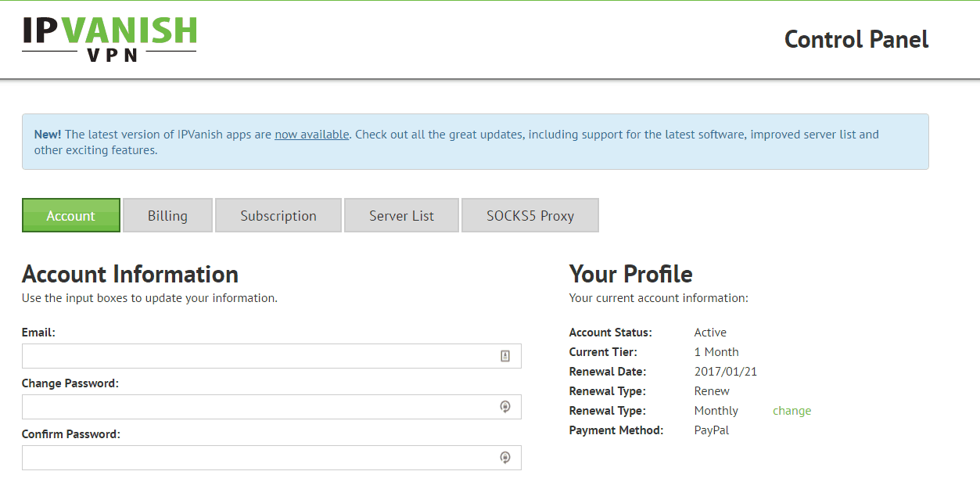The image size is (980, 482).
Task: Select the 'Renew' renewal type value
Action: click(x=712, y=391)
